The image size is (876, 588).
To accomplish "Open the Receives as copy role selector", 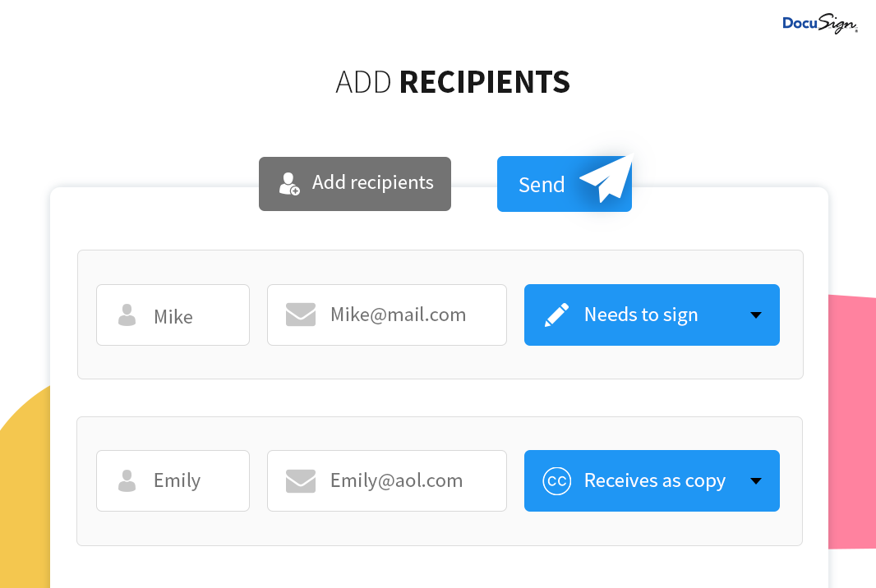I will click(x=652, y=480).
